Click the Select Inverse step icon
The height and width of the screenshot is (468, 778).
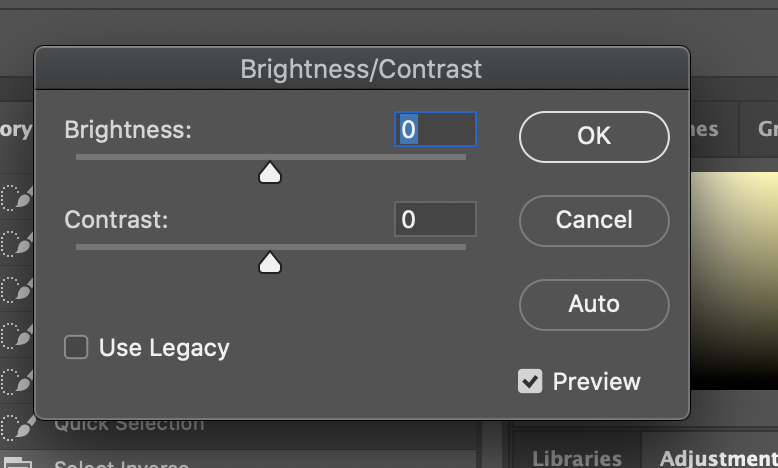tap(18, 463)
